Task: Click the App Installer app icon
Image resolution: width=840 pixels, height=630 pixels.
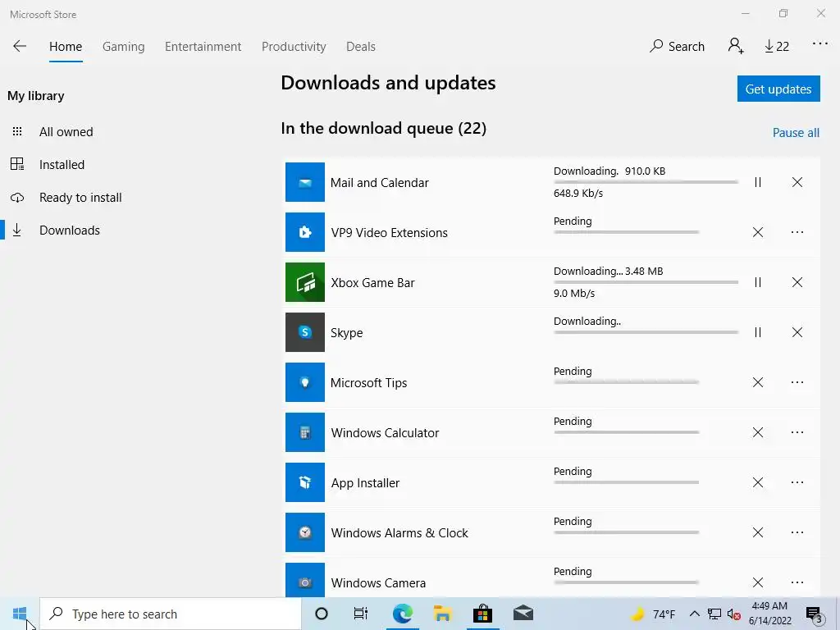Action: [x=305, y=482]
